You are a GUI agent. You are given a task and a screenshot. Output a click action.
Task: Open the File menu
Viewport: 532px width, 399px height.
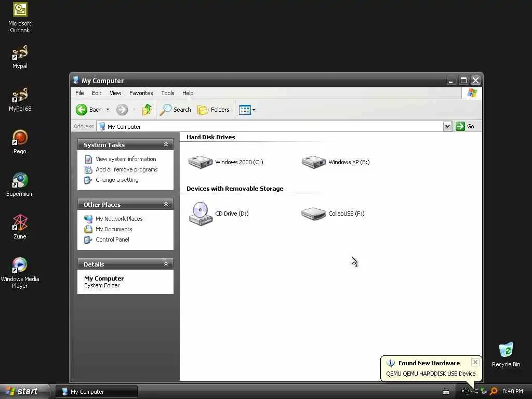coord(79,93)
